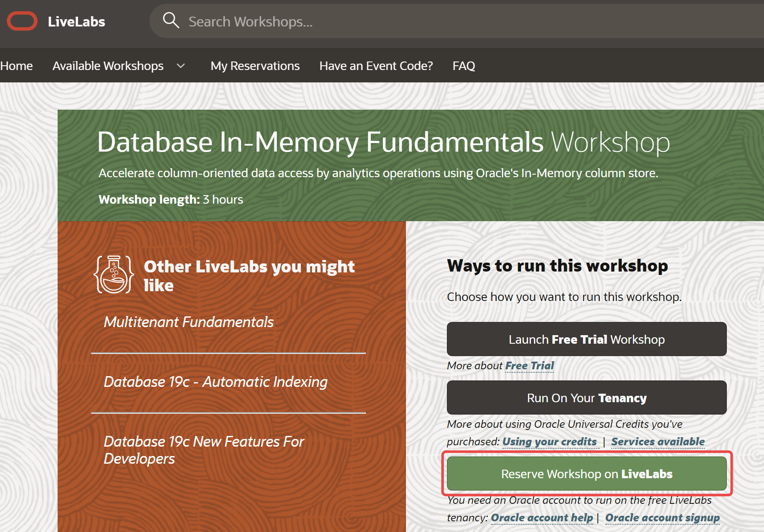The width and height of the screenshot is (764, 532).
Task: Click the lab flask icon
Action: click(114, 275)
